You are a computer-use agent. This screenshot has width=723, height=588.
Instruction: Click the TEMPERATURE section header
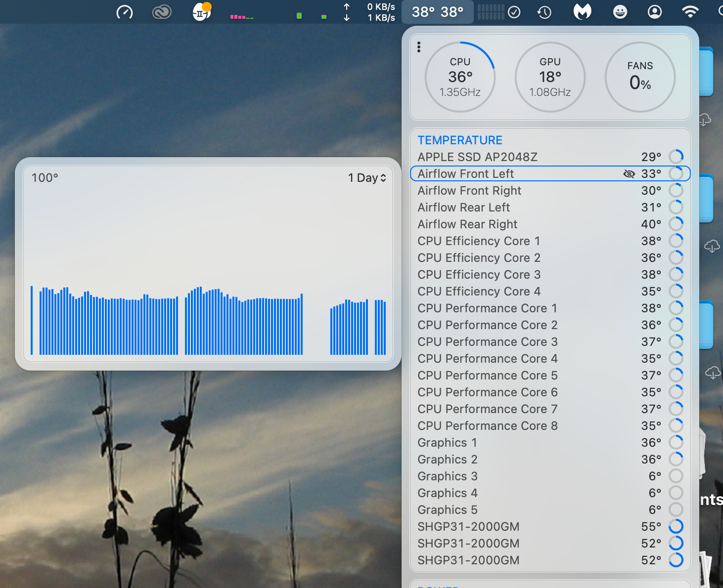click(460, 140)
